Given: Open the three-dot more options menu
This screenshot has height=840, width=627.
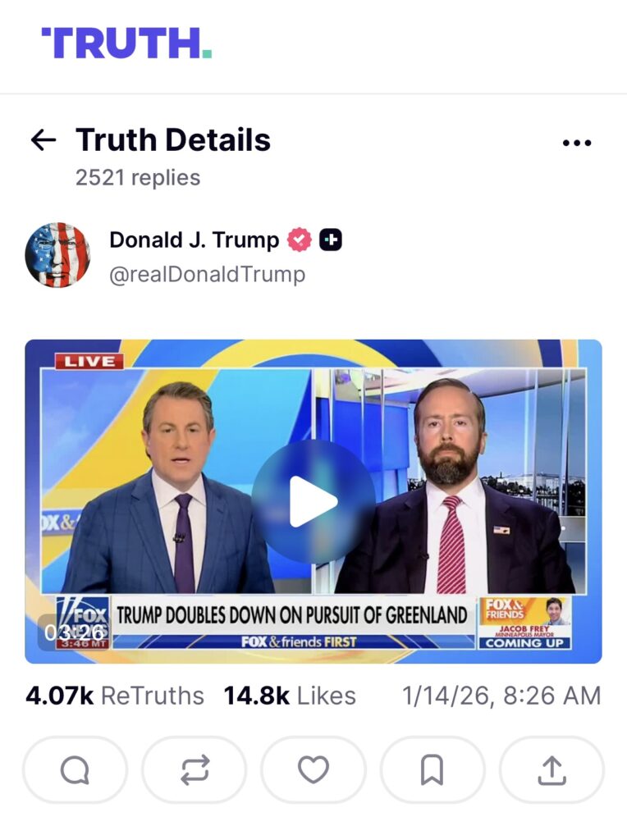Looking at the screenshot, I should coord(577,143).
